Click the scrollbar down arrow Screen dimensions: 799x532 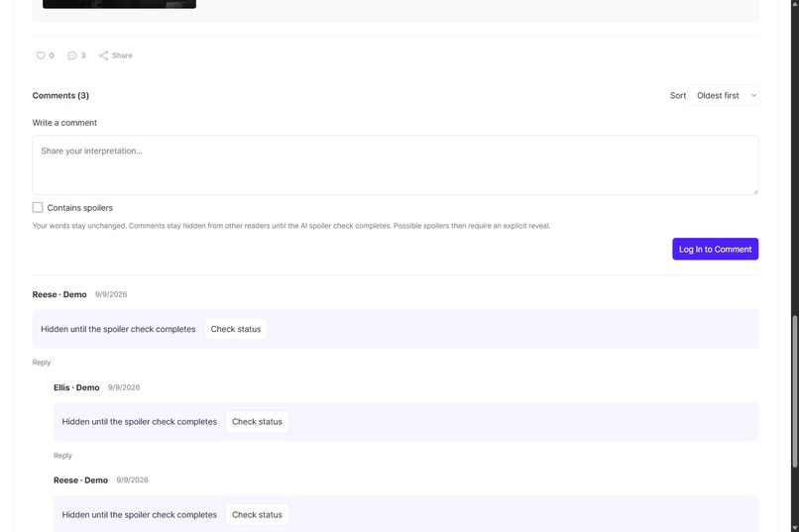click(794, 528)
